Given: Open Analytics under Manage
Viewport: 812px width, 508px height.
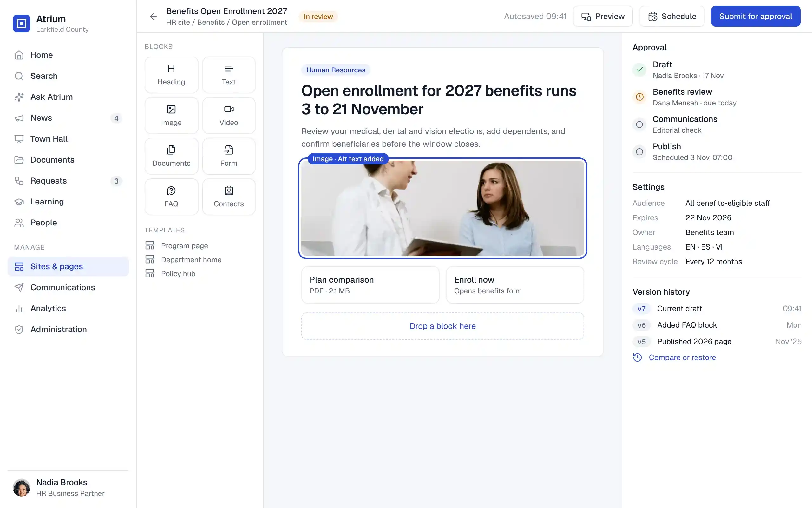Looking at the screenshot, I should (x=68, y=308).
